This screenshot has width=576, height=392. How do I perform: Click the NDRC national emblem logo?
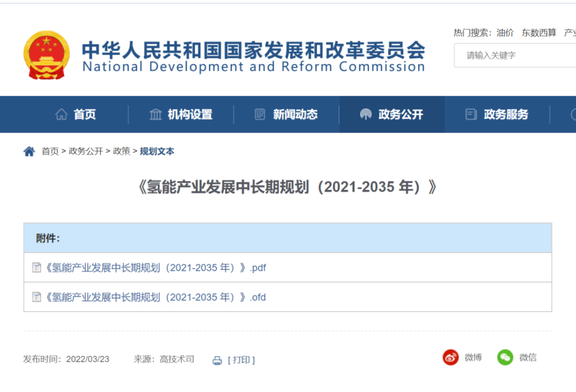(47, 55)
